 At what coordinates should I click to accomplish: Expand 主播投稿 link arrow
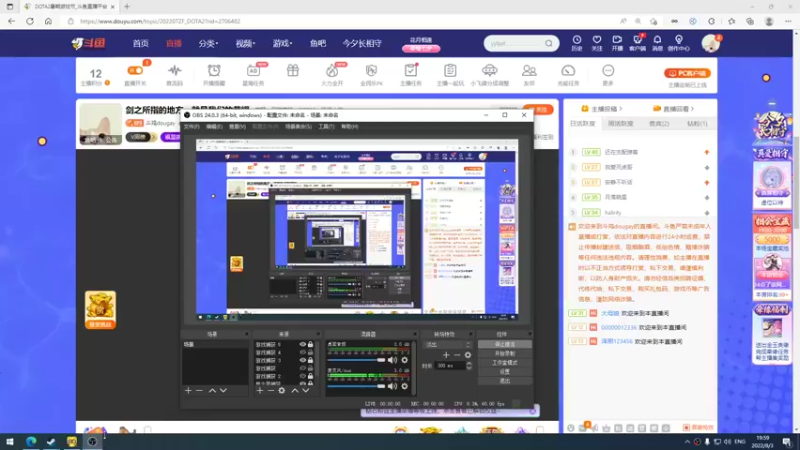click(620, 109)
